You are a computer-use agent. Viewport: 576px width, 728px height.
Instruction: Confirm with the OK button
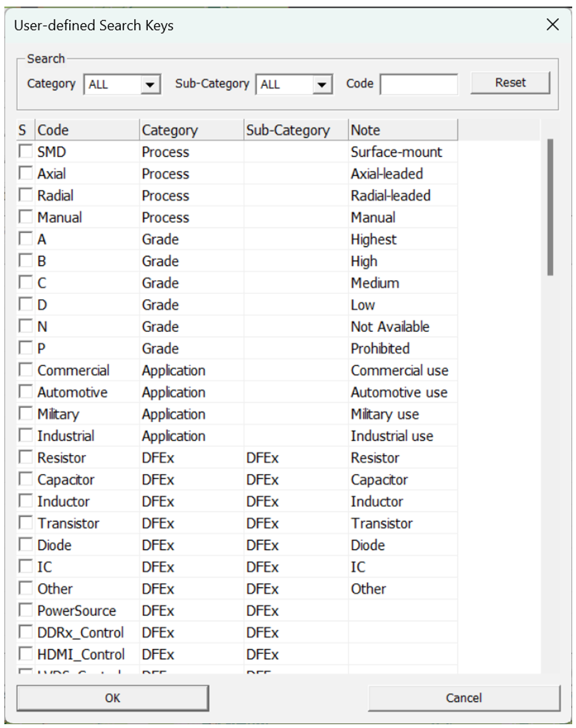[x=112, y=698]
